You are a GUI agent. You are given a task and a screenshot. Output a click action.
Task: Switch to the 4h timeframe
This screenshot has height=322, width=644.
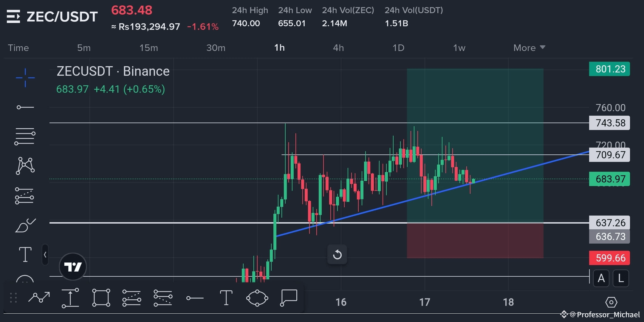[338, 48]
